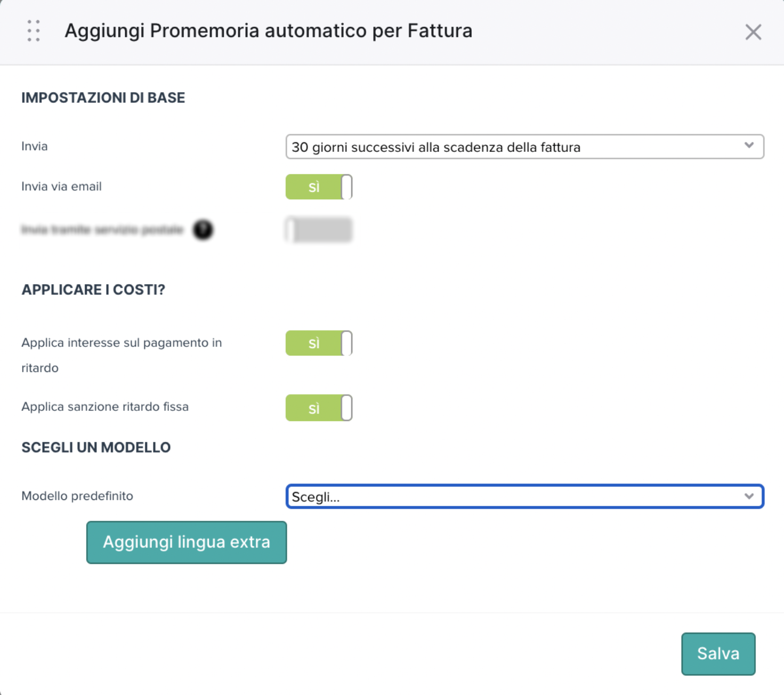Click the Modello predefinito label
The height and width of the screenshot is (695, 784).
pyautogui.click(x=77, y=496)
